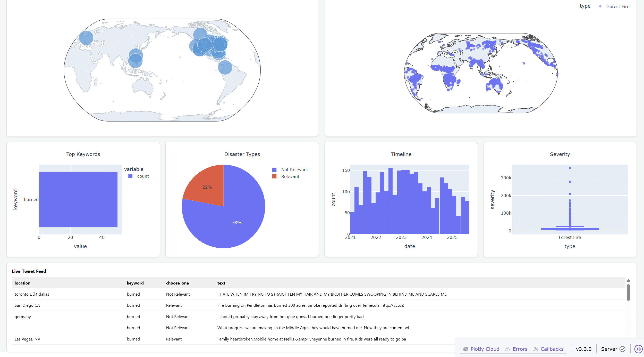Click the tweet feed scrollbar thumb

pyautogui.click(x=628, y=292)
